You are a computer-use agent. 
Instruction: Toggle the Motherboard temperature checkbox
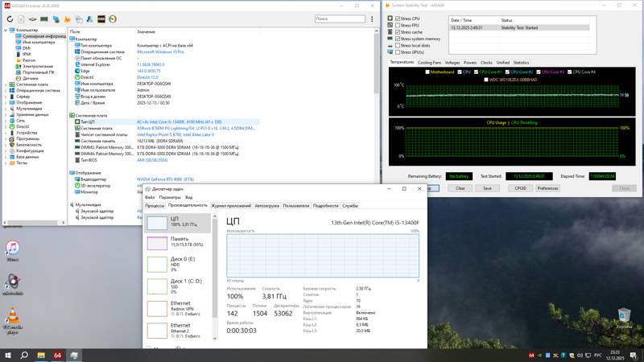[427, 72]
